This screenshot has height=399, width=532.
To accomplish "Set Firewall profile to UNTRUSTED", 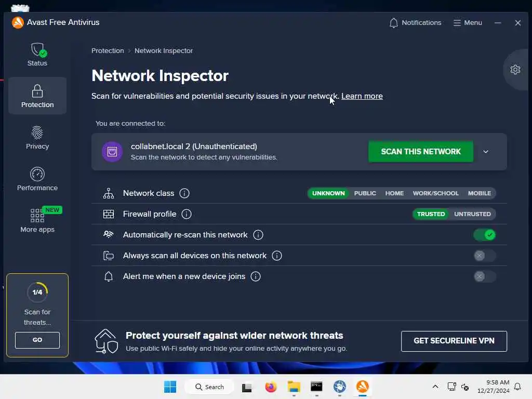I will (472, 214).
